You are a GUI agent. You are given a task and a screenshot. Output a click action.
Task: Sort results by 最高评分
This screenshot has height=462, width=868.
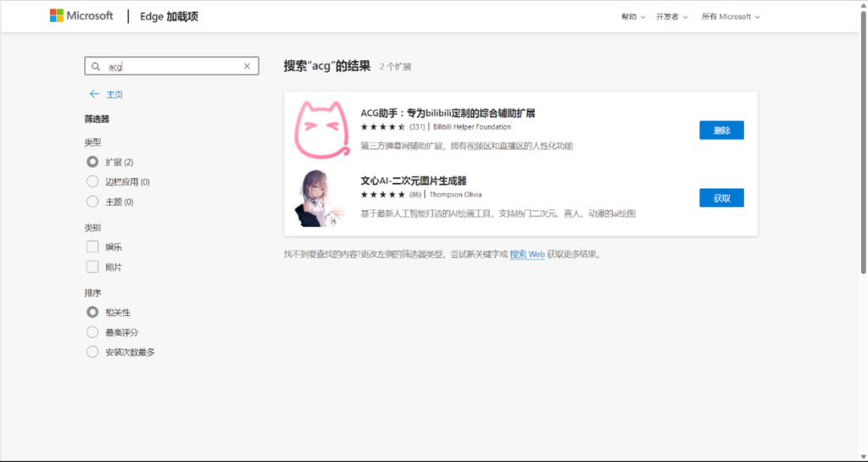click(x=92, y=332)
